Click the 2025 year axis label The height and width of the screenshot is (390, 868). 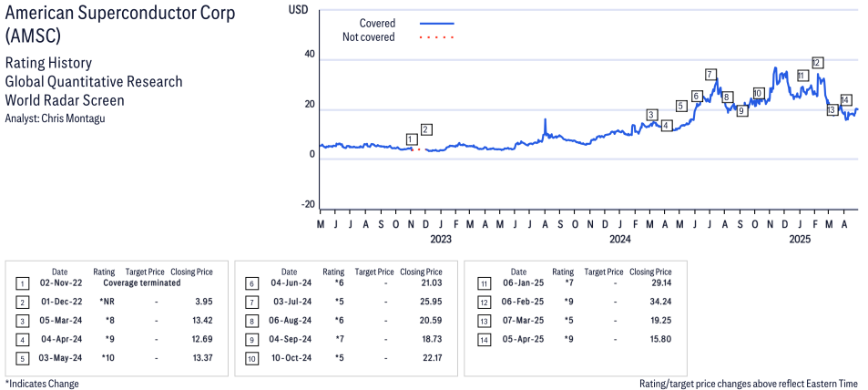(x=800, y=240)
